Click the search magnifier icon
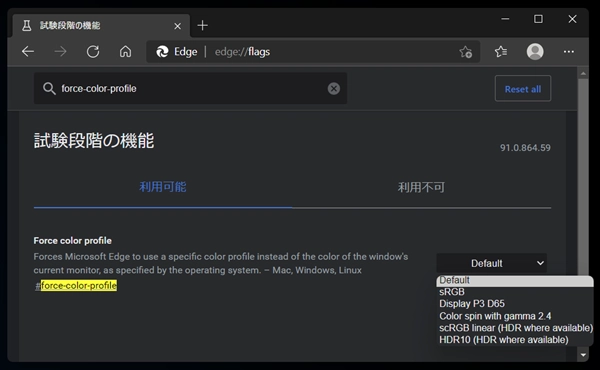Image resolution: width=600 pixels, height=370 pixels. pyautogui.click(x=49, y=88)
